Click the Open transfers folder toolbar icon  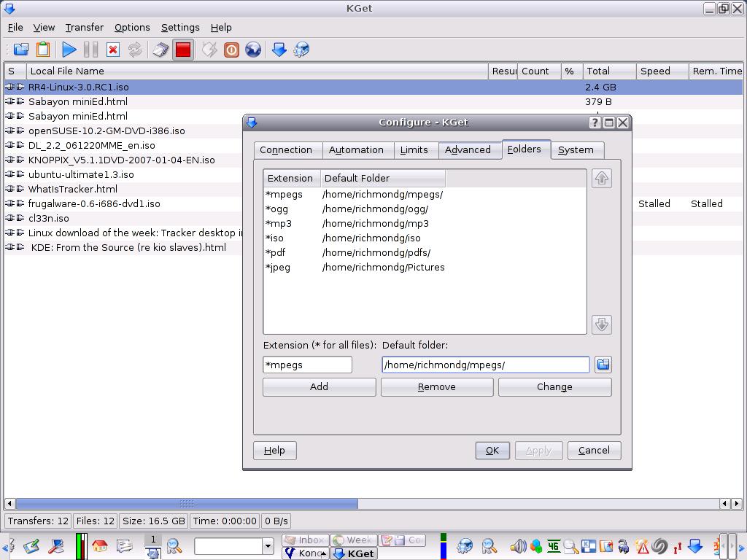pyautogui.click(x=21, y=50)
